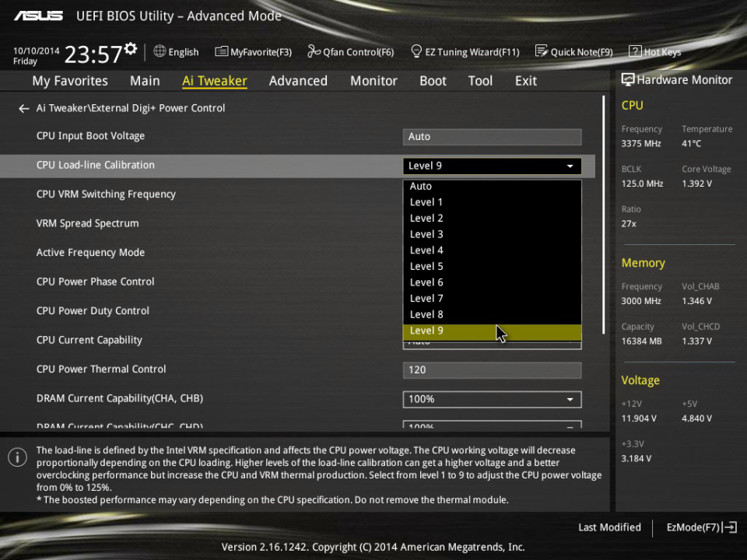Click the CPU frequency value 3375 MHz
This screenshot has width=747, height=560.
[x=641, y=143]
